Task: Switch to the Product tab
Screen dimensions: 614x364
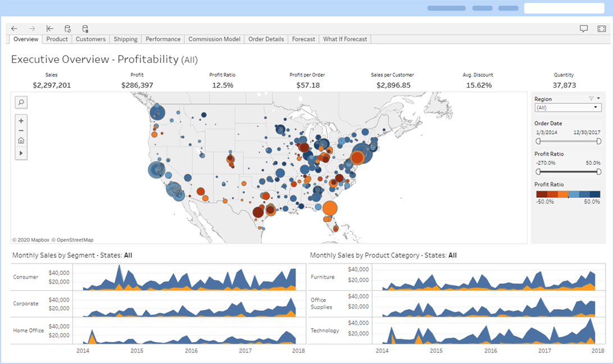Action: 56,39
